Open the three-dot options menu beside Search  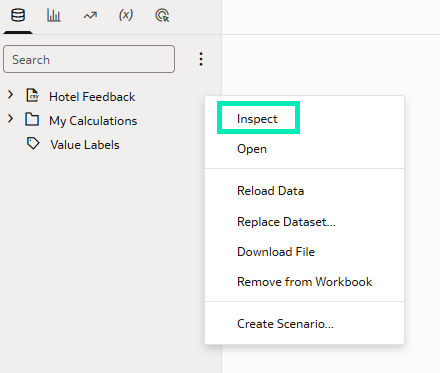pyautogui.click(x=201, y=59)
